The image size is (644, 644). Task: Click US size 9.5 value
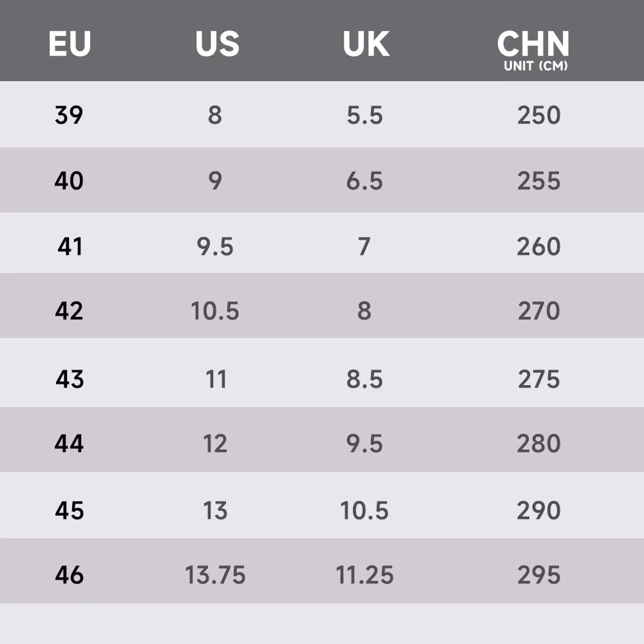click(215, 247)
